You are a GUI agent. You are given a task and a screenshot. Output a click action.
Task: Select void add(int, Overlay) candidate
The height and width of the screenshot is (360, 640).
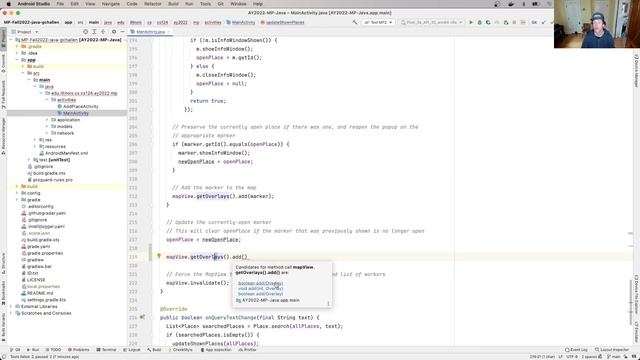260,289
